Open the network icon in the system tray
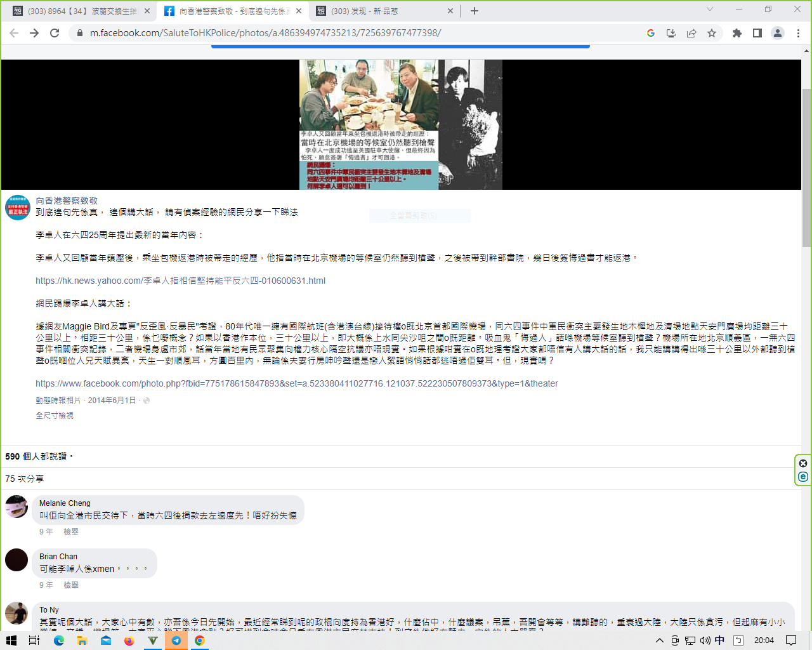Screen dimensions: 812x650 (x=690, y=640)
